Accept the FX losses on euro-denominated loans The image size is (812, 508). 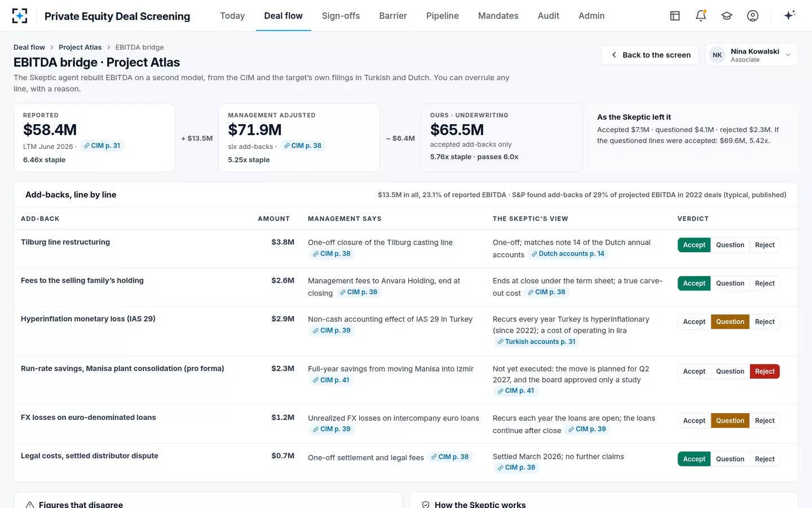[694, 421]
